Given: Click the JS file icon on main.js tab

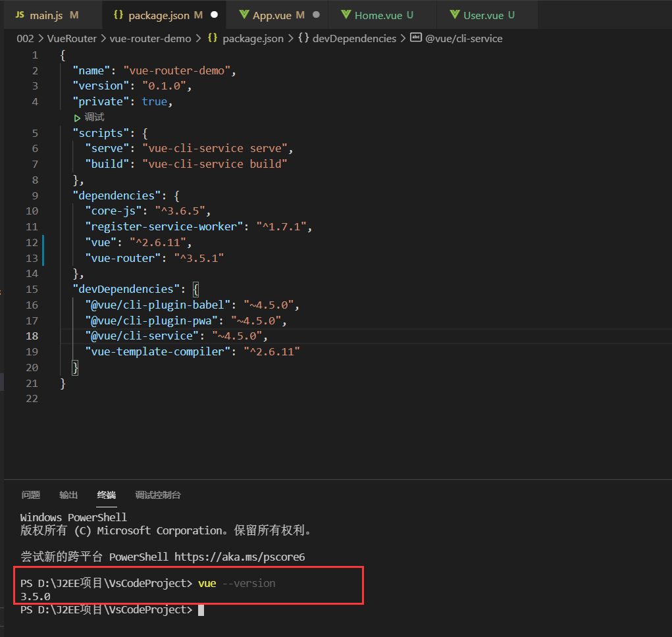Looking at the screenshot, I should pyautogui.click(x=20, y=15).
